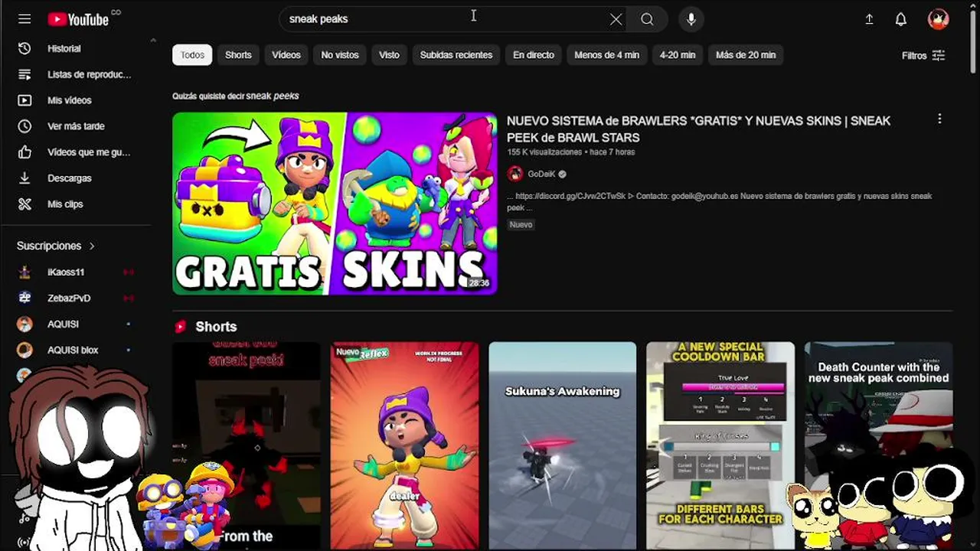This screenshot has height=551, width=980.
Task: Select the En directo chip
Action: [x=534, y=55]
